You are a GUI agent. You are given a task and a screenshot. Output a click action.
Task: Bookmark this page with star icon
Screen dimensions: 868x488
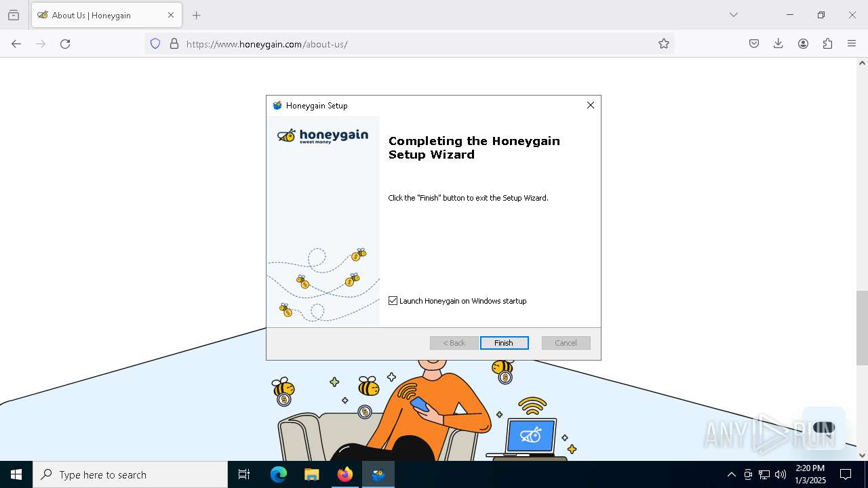tap(664, 44)
